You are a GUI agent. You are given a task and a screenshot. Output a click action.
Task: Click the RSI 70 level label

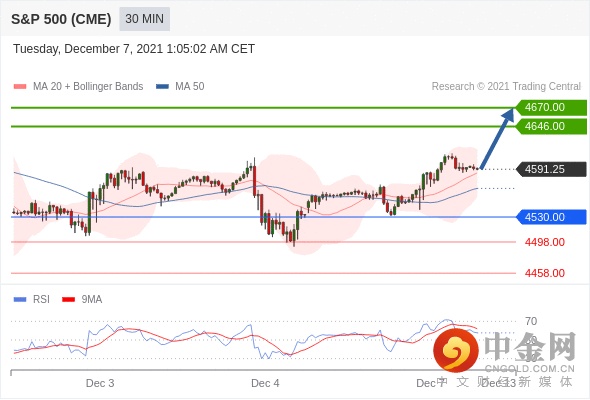click(531, 321)
